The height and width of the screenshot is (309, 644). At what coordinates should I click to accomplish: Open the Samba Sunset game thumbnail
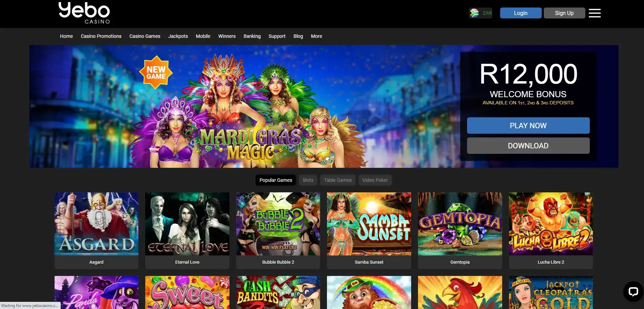(369, 224)
